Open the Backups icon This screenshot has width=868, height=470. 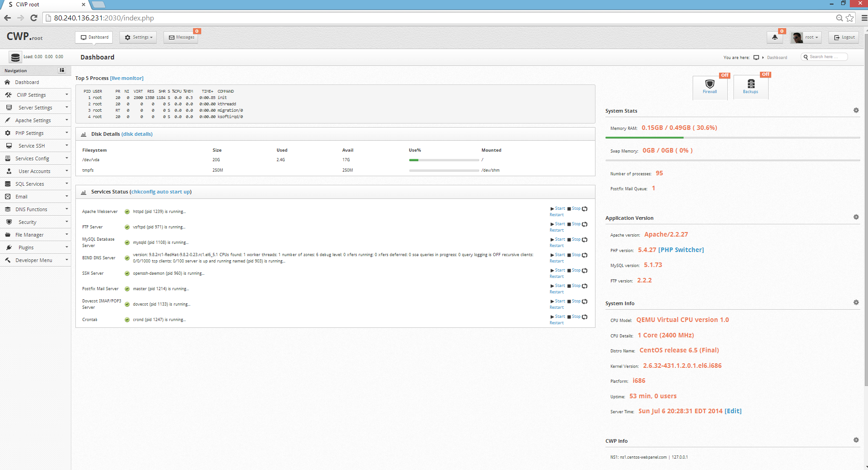(751, 84)
